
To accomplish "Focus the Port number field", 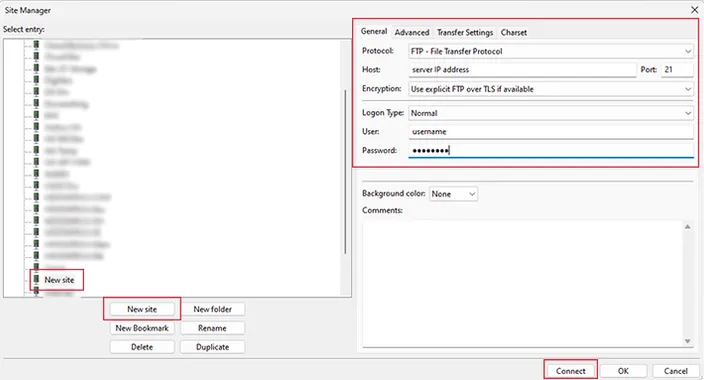I will pos(677,70).
